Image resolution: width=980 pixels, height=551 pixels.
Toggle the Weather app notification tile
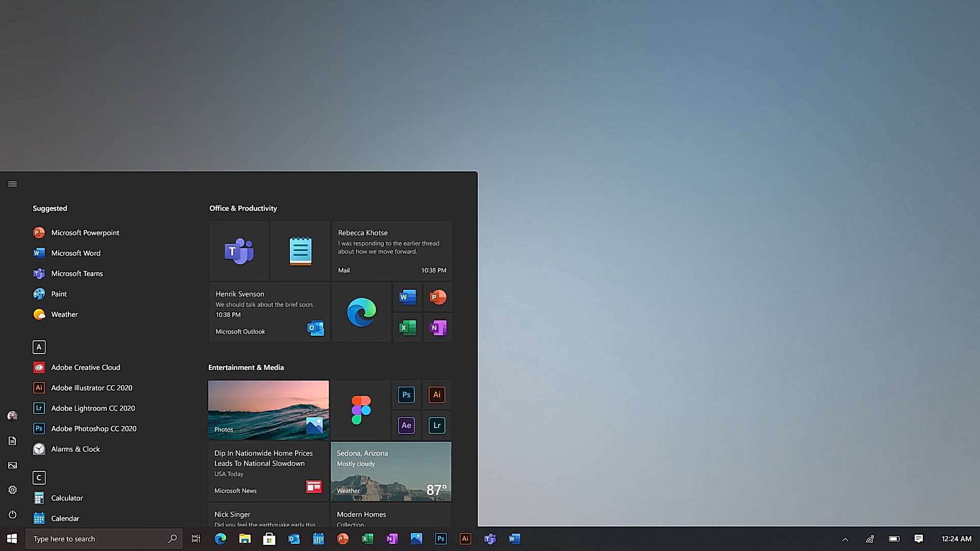click(390, 471)
